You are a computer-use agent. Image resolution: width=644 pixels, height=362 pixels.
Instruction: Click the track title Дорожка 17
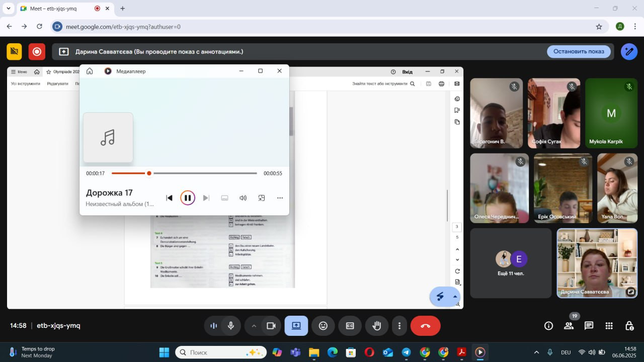109,192
